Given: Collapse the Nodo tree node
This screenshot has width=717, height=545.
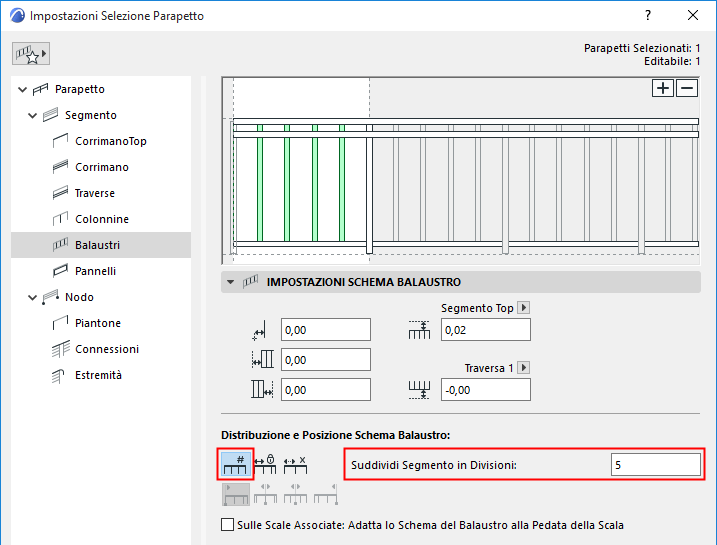Looking at the screenshot, I should [x=32, y=297].
